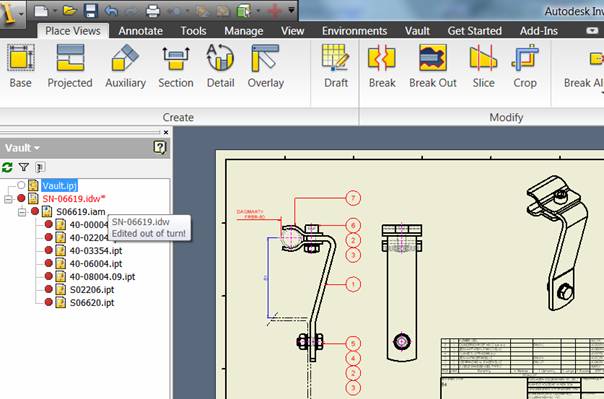Create a new file from quick access toolbar
The width and height of the screenshot is (604, 399).
(41, 11)
